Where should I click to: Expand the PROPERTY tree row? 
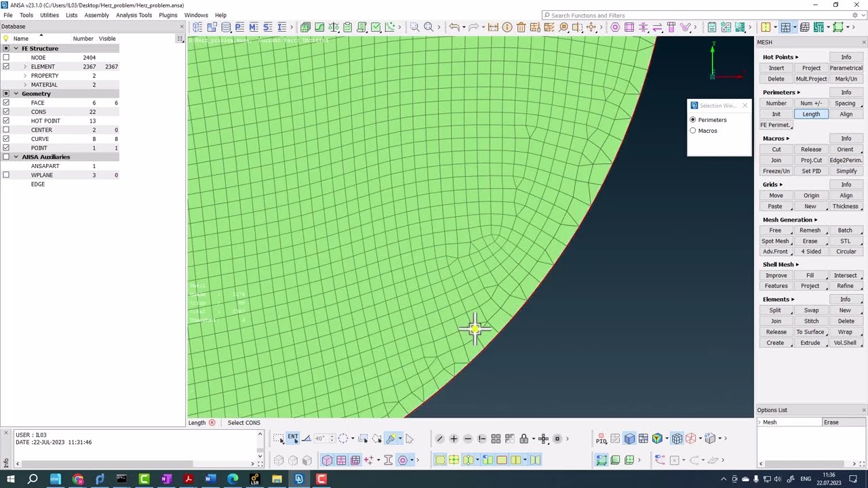coord(25,76)
